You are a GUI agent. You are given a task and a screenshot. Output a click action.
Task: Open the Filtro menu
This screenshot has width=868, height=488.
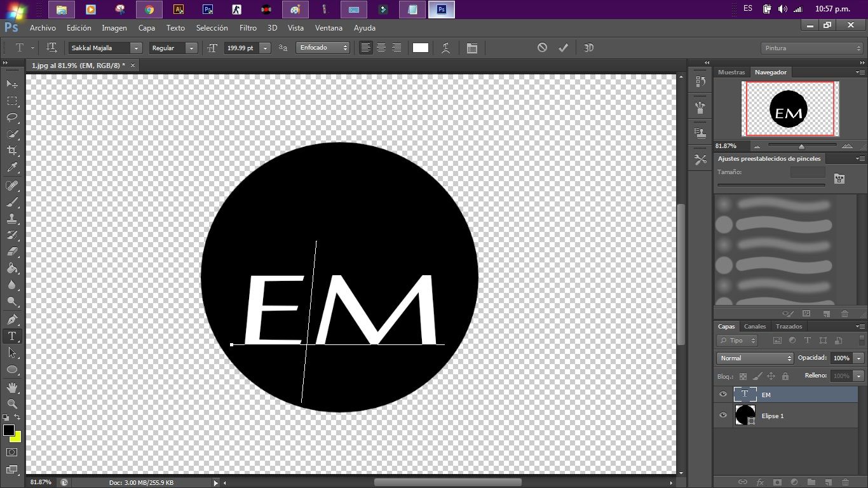click(248, 28)
